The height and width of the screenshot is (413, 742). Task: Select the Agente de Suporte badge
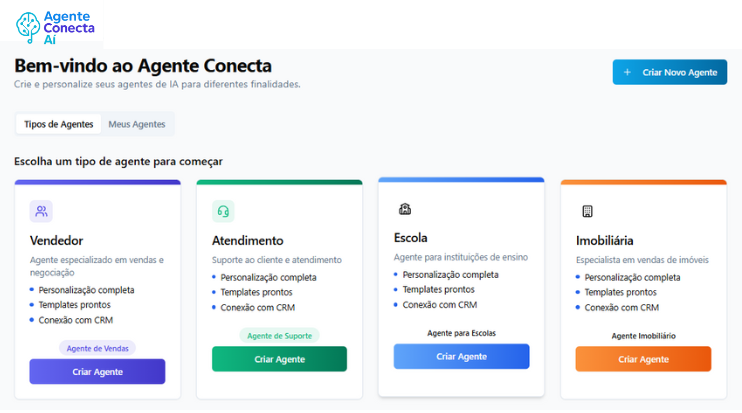click(279, 335)
